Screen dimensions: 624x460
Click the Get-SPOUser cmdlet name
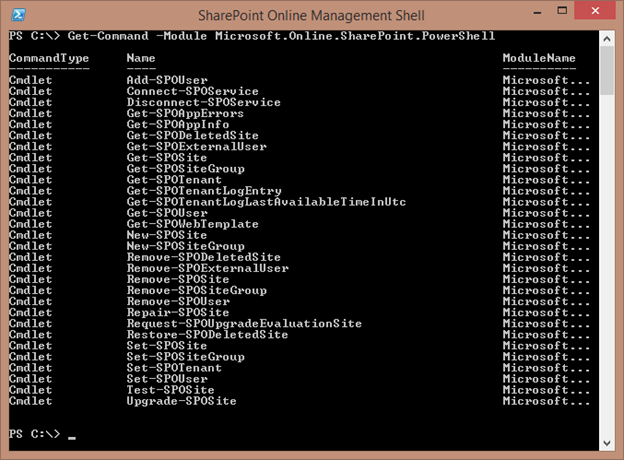point(167,213)
